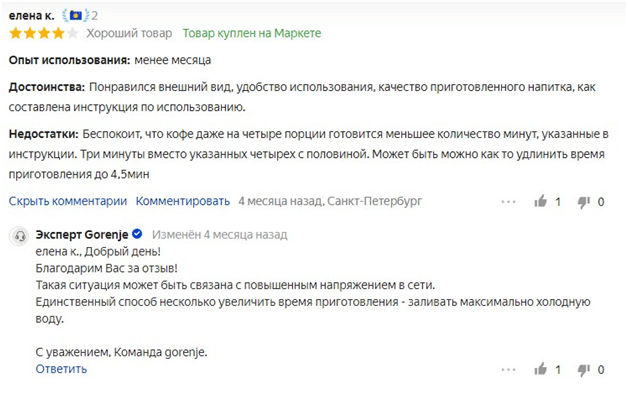Click Комментировать link
Screen dimensions: 628x396
click(183, 201)
